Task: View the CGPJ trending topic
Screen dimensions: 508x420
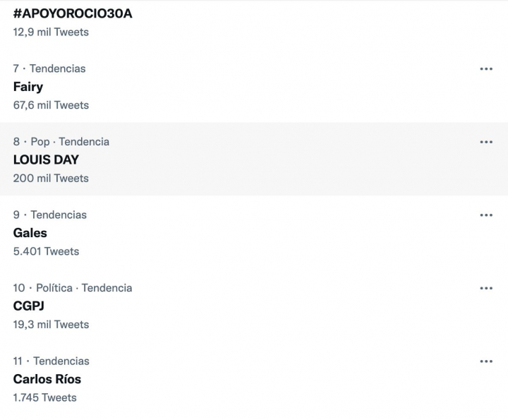Action: tap(29, 306)
